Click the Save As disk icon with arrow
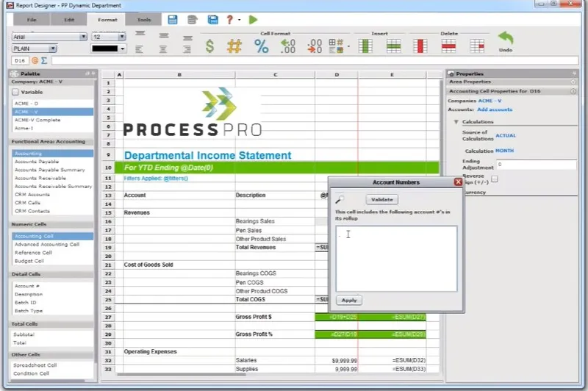Screen dimensions: 588x391 tap(212, 20)
